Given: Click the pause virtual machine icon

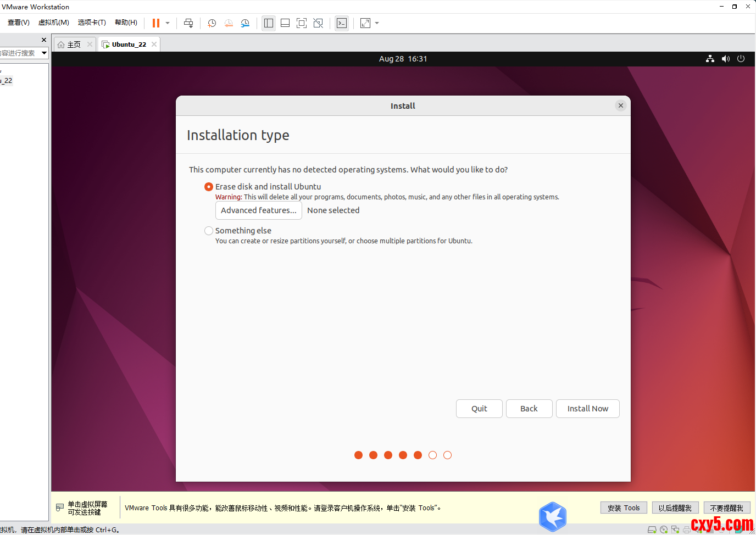Looking at the screenshot, I should (x=156, y=23).
